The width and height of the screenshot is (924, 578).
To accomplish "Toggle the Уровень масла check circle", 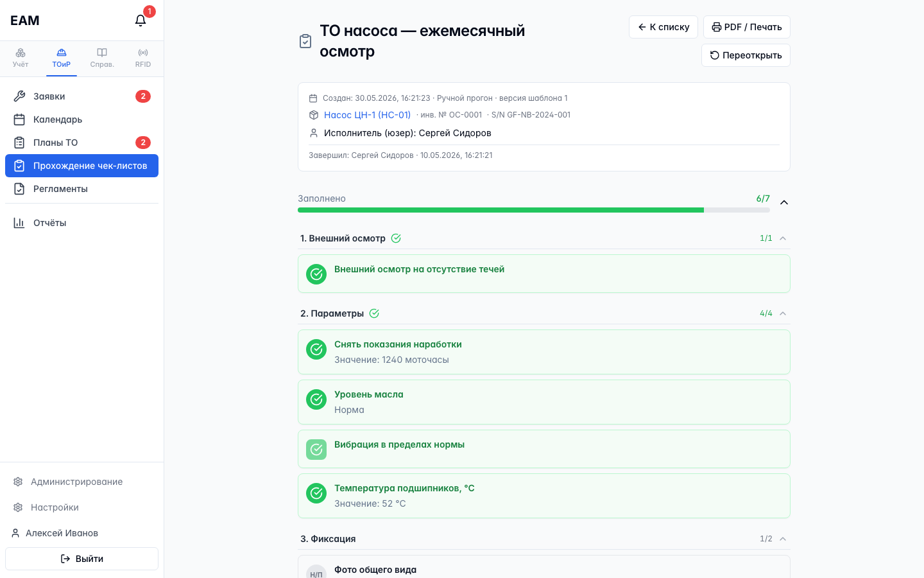I will pyautogui.click(x=316, y=399).
